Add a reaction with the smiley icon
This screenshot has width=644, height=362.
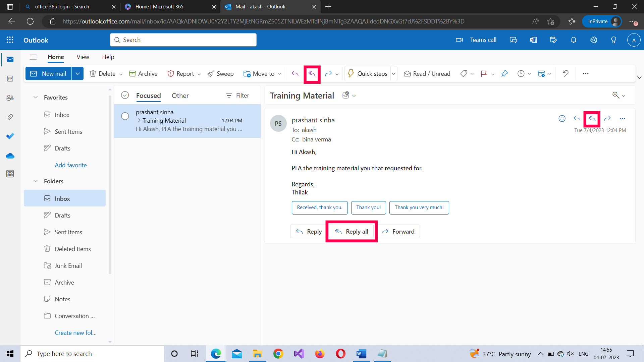click(562, 118)
